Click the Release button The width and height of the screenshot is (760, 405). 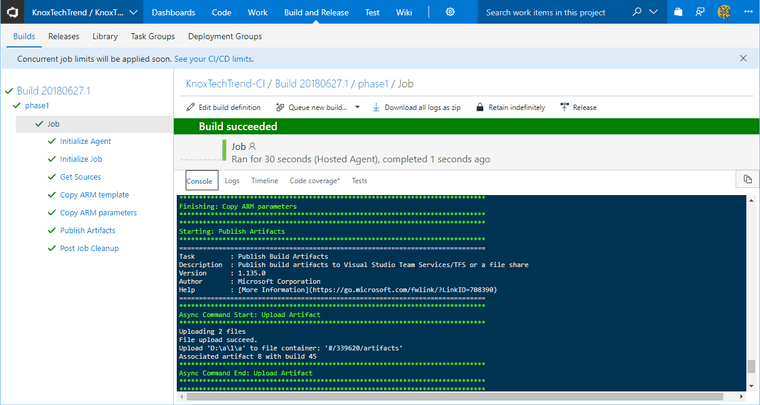tap(585, 108)
